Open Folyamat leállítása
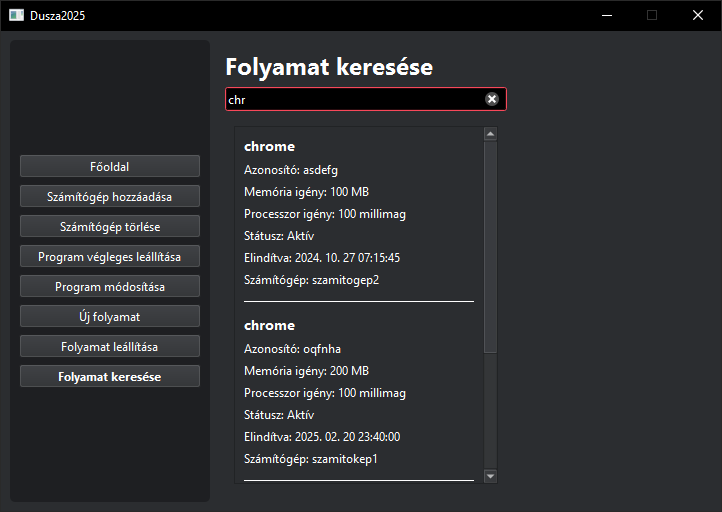 [110, 346]
